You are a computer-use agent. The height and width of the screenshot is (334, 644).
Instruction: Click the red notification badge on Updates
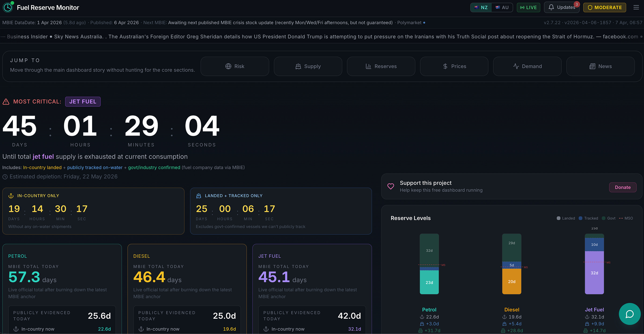576,4
